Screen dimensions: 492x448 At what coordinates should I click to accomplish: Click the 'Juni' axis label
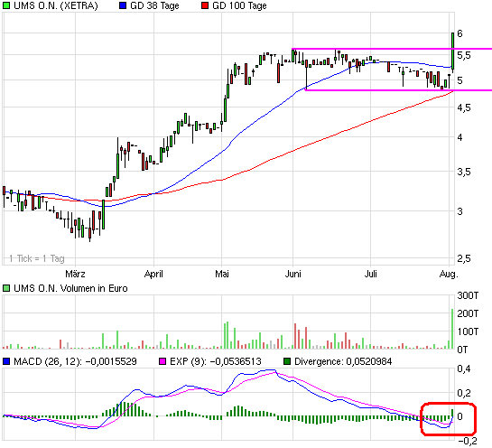point(293,274)
